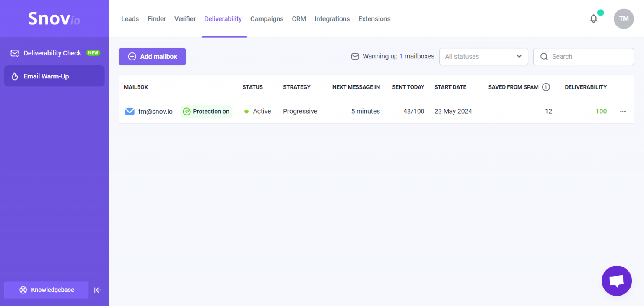Click the Progressive strategy cell

point(300,112)
